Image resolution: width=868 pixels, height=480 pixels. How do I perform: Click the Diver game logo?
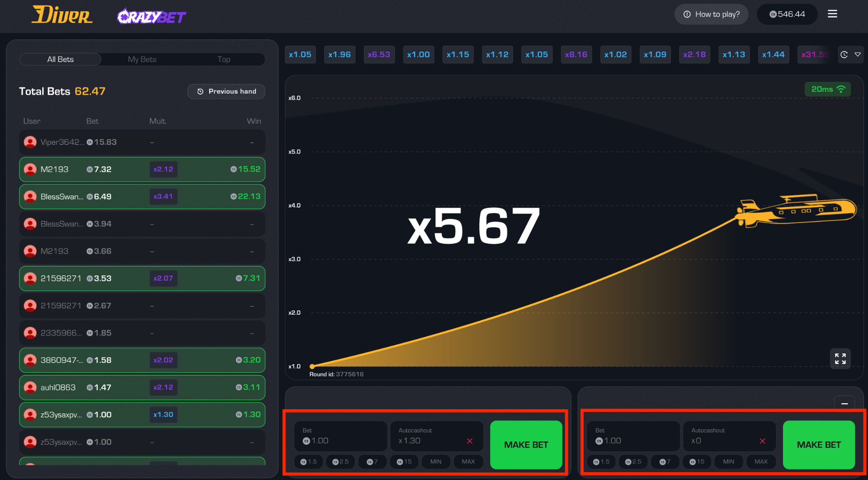[x=62, y=15]
